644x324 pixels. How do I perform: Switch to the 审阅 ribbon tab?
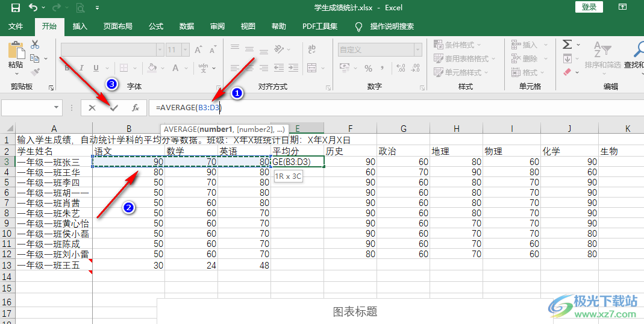(x=217, y=26)
